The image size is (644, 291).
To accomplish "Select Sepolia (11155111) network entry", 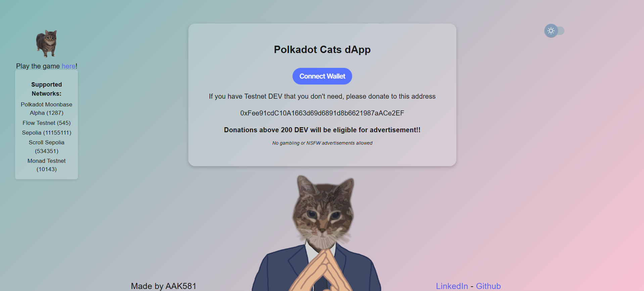I will 47,133.
